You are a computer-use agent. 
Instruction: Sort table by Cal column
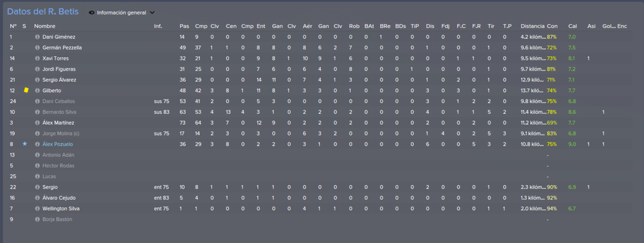572,26
